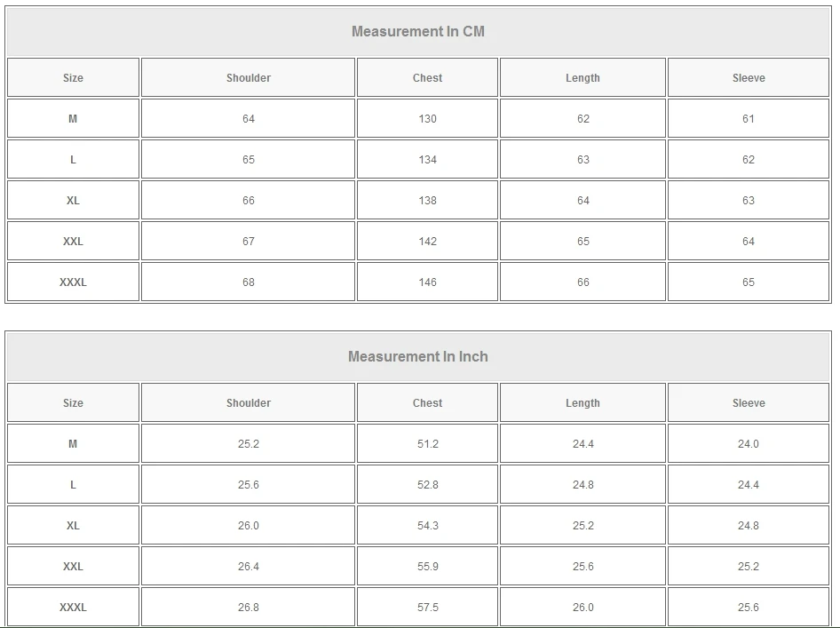Select Shoulder column header in CM table
Image resolution: width=840 pixels, height=628 pixels.
[249, 78]
